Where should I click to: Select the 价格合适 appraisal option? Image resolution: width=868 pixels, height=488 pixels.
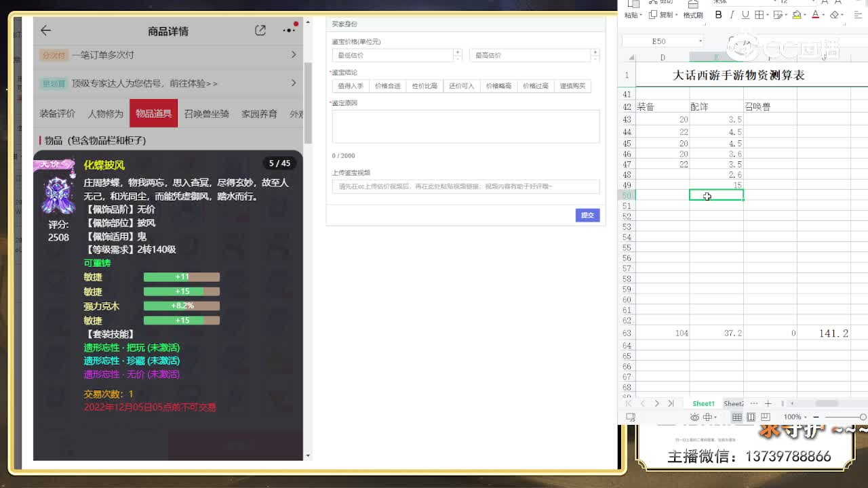point(387,86)
